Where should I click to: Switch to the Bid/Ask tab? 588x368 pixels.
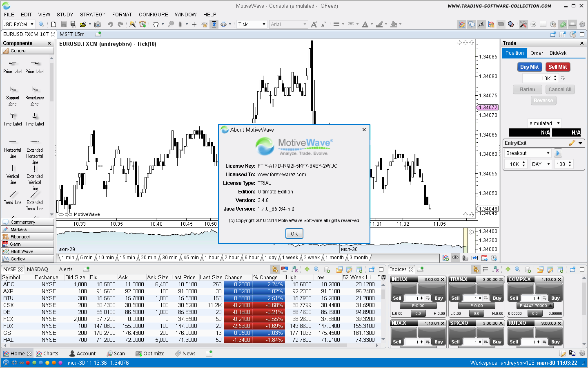558,53
